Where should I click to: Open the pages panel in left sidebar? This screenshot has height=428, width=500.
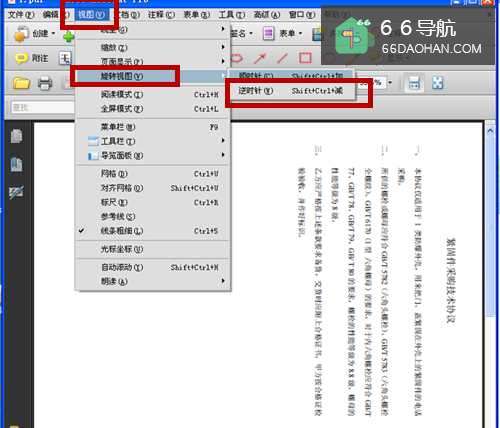point(16,136)
